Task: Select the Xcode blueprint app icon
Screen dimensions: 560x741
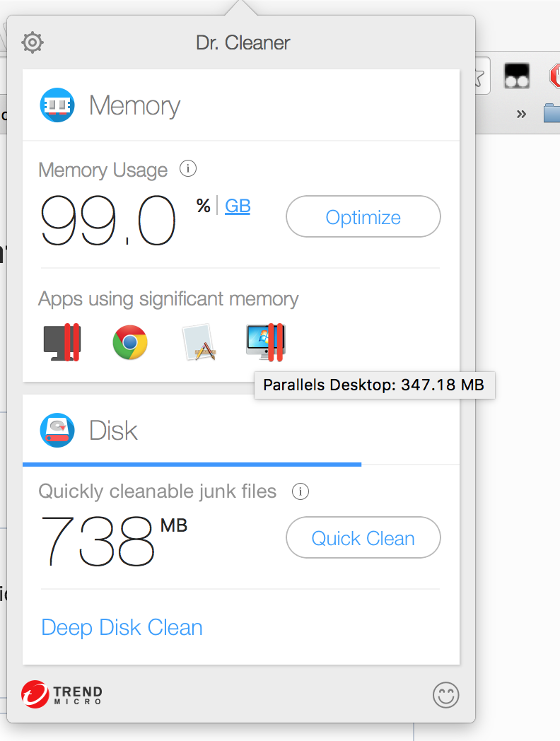Action: pyautogui.click(x=199, y=342)
